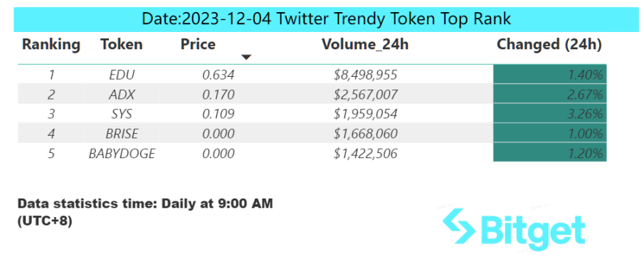Viewport: 644px width, 274px height.
Task: Click the Bitget logo icon
Action: 458,226
